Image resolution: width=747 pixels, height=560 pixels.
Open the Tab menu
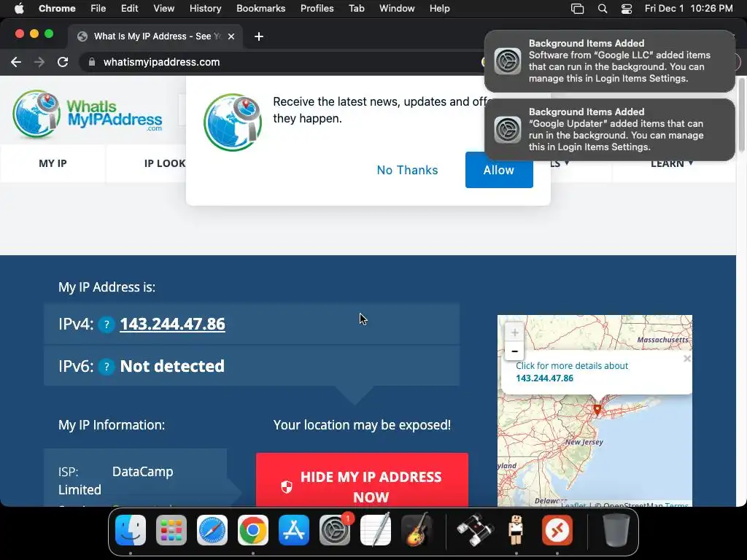(356, 8)
